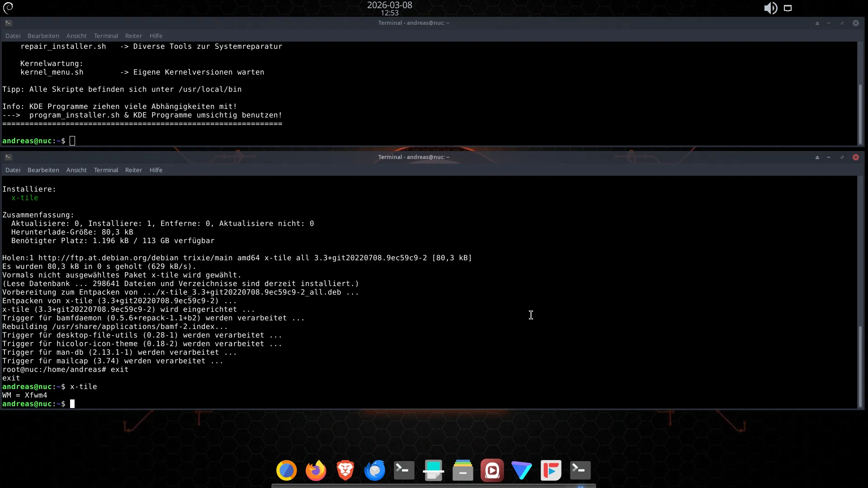Launch the red media player dock icon
This screenshot has height=488, width=868.
click(492, 470)
